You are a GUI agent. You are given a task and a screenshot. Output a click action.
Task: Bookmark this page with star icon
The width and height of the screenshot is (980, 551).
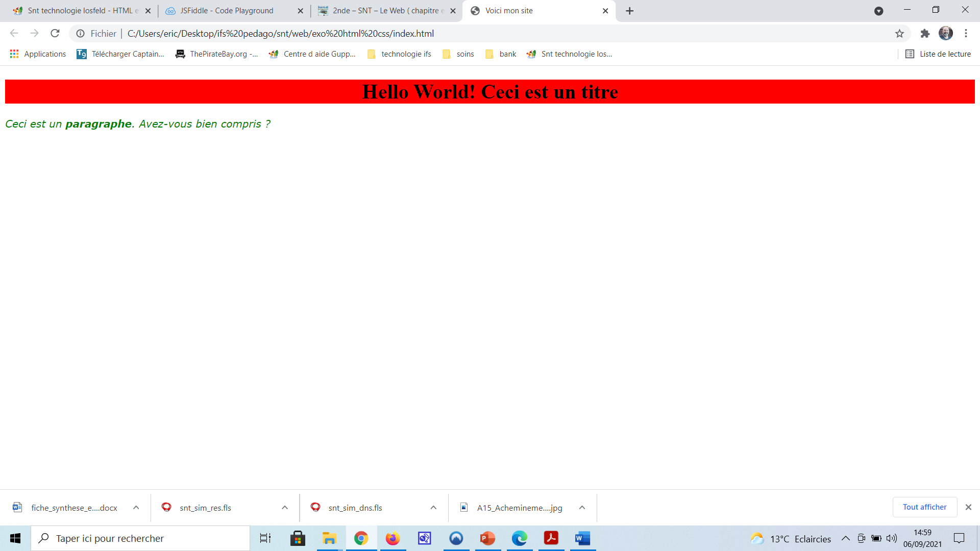(x=899, y=34)
